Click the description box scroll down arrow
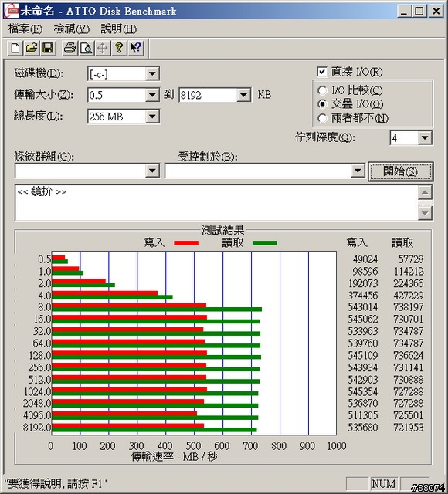Screen dimensions: 448x494 pos(425,213)
